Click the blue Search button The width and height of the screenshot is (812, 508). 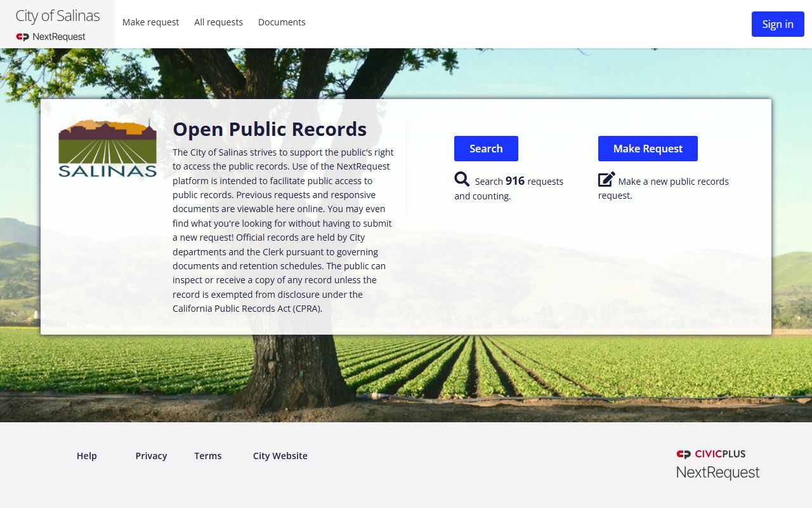point(486,149)
